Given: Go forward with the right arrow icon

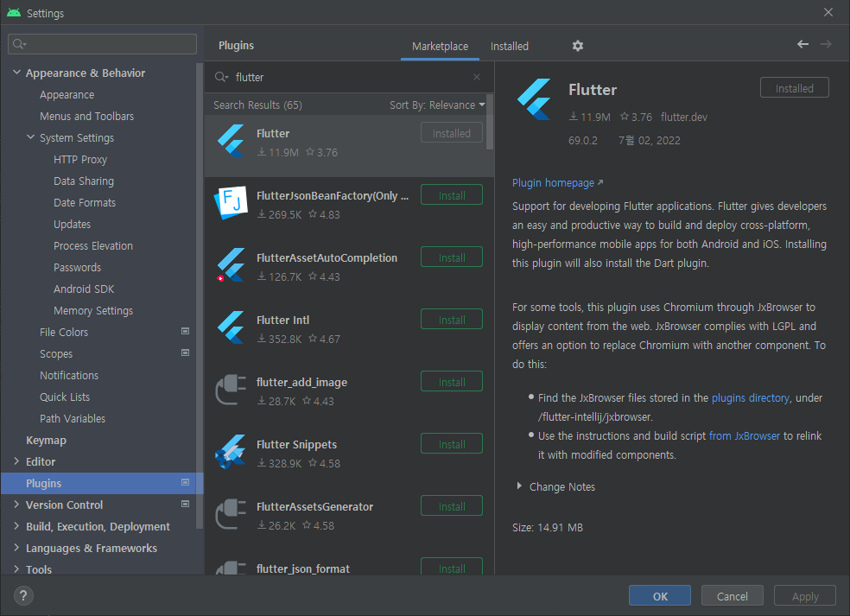Looking at the screenshot, I should point(826,44).
